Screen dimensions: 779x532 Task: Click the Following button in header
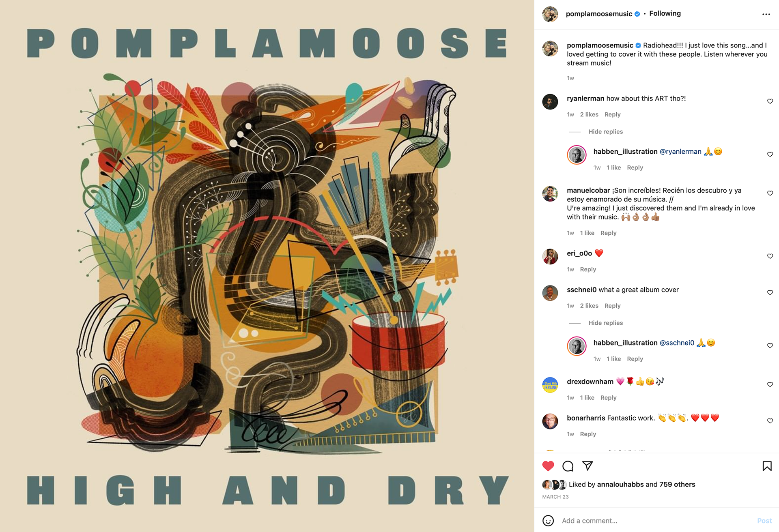coord(665,13)
